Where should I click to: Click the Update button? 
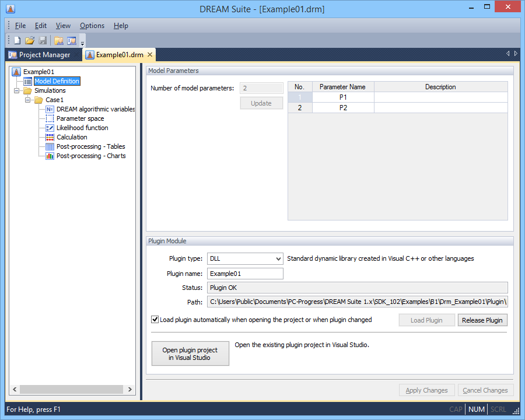(261, 103)
